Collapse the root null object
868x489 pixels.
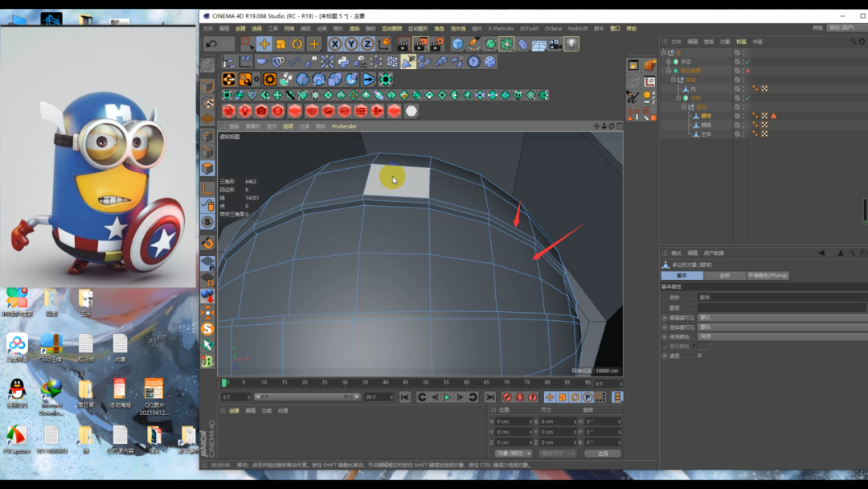pyautogui.click(x=664, y=52)
